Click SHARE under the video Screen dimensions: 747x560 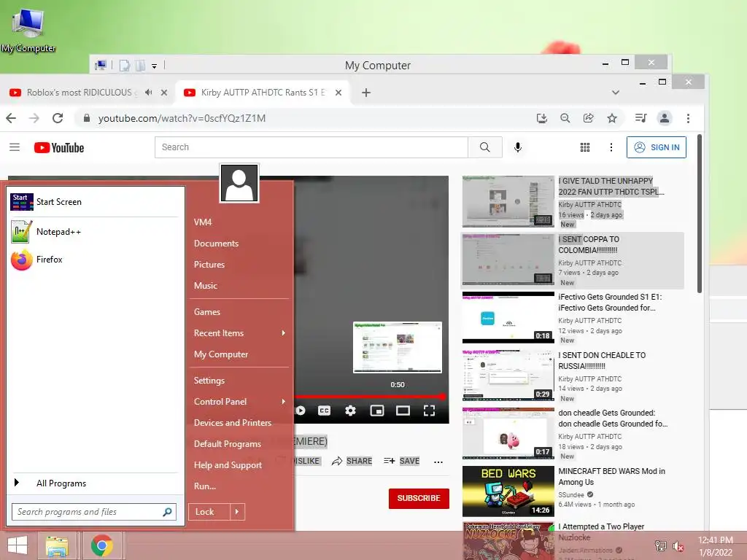point(352,461)
